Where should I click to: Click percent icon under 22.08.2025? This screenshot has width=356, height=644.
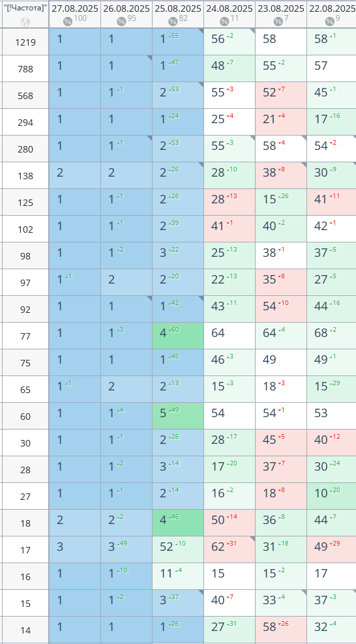tap(330, 22)
